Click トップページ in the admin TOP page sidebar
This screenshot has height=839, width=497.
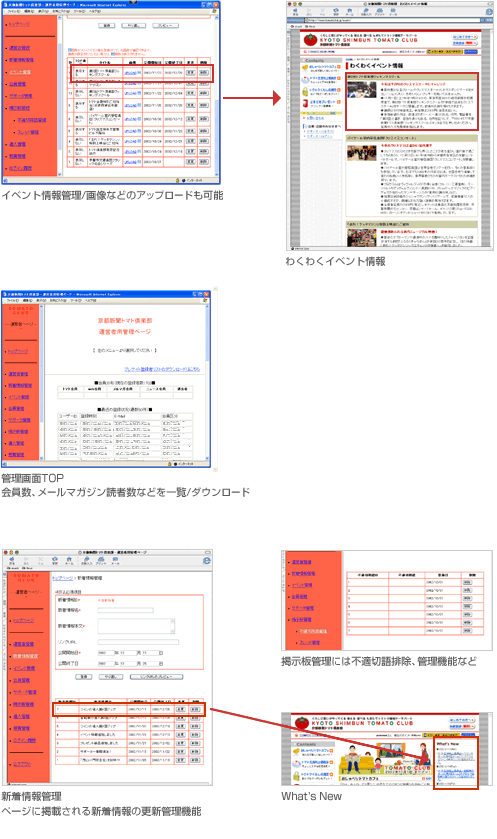(18, 352)
